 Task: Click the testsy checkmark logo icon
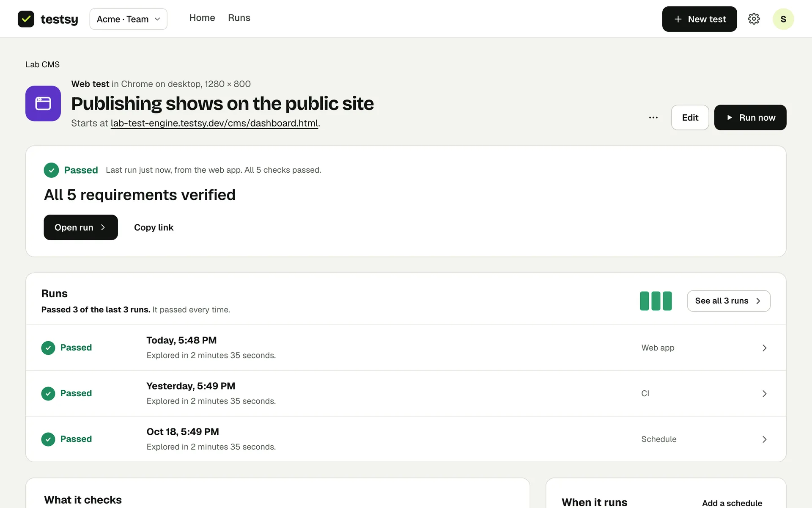pyautogui.click(x=26, y=19)
